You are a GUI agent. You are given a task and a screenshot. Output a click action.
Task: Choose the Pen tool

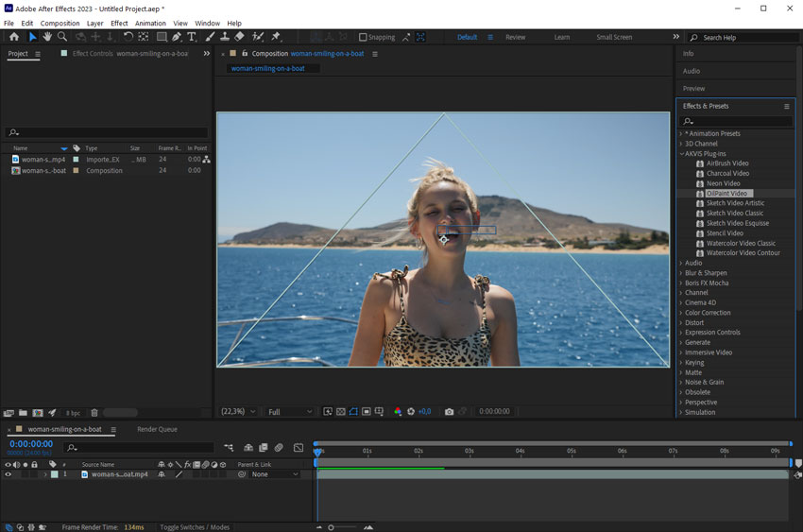coord(177,36)
